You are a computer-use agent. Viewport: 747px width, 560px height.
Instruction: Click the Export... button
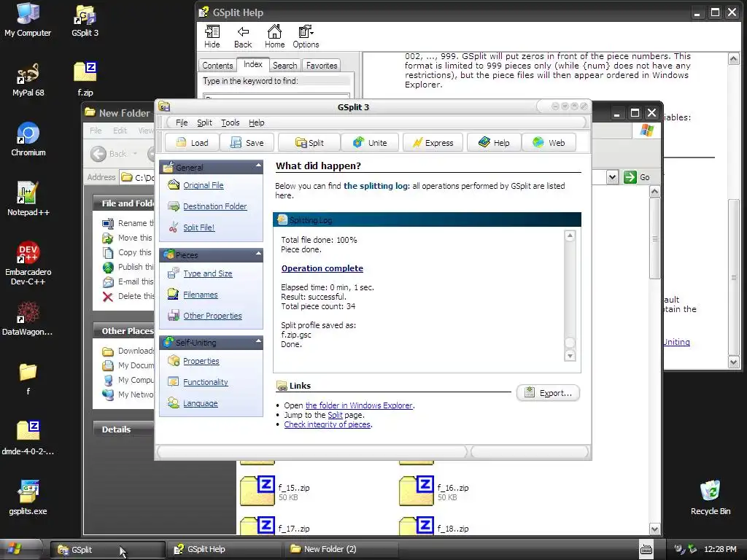coord(548,393)
